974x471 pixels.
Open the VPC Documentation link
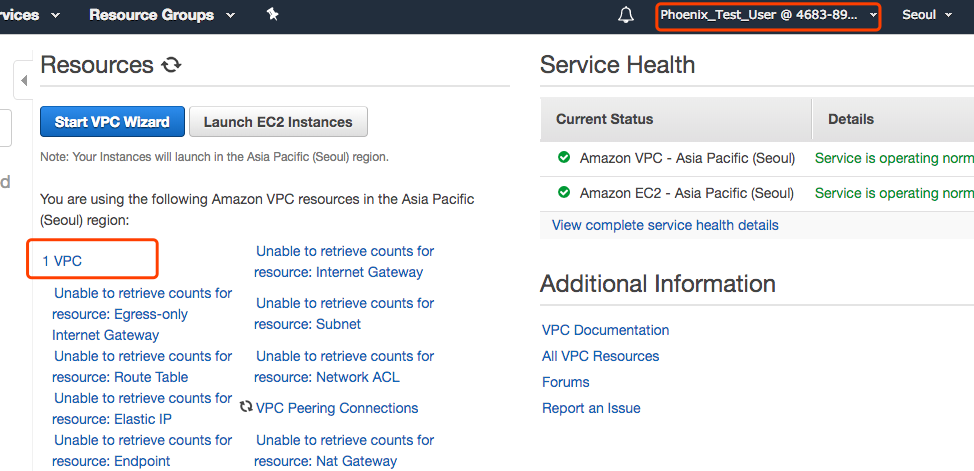click(605, 330)
